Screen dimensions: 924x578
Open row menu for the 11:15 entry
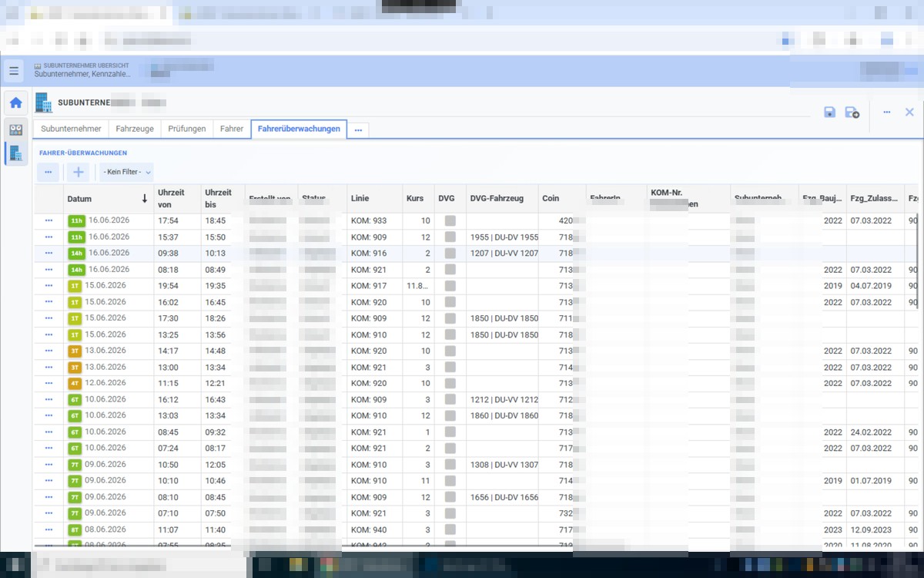click(x=49, y=383)
